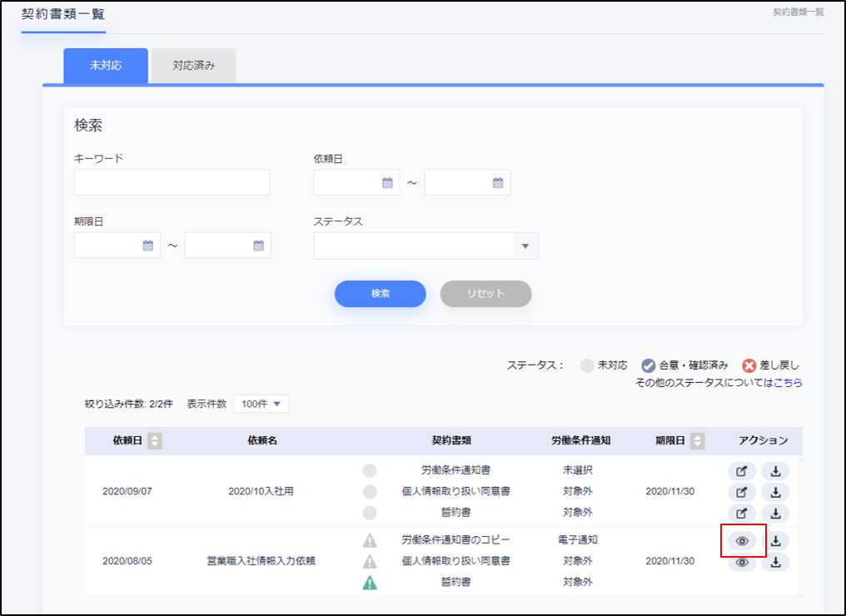Select the 2020/10入社用 request name

261,491
